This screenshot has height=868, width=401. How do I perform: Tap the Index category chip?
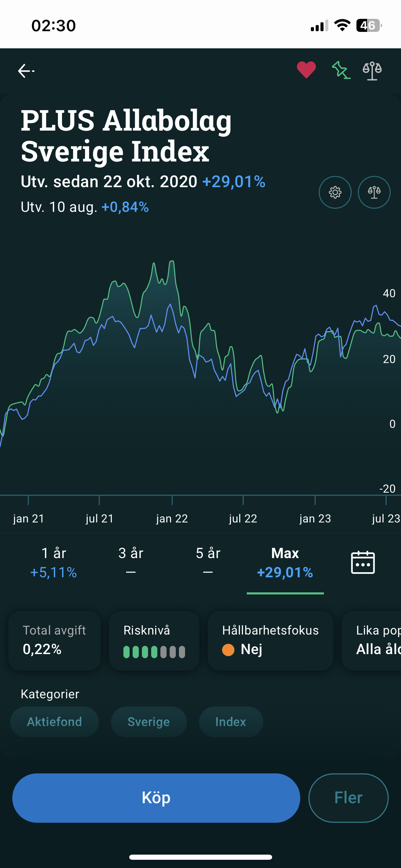coord(231,722)
